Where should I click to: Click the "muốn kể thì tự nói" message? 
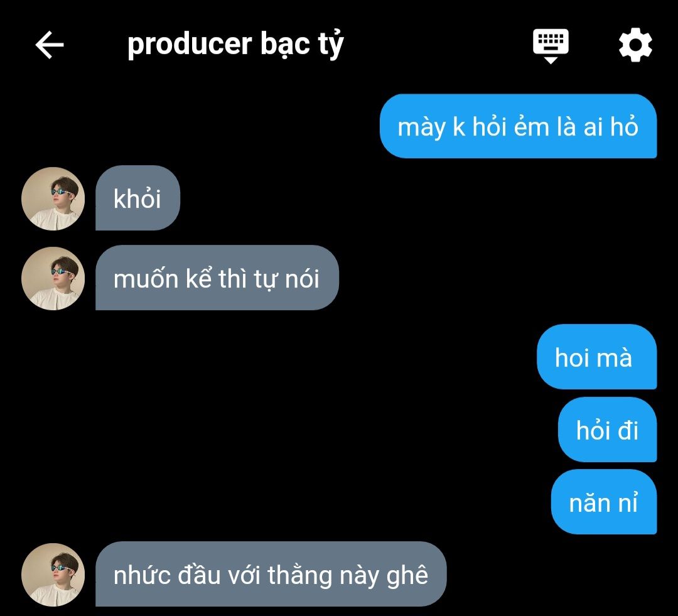click(x=217, y=278)
